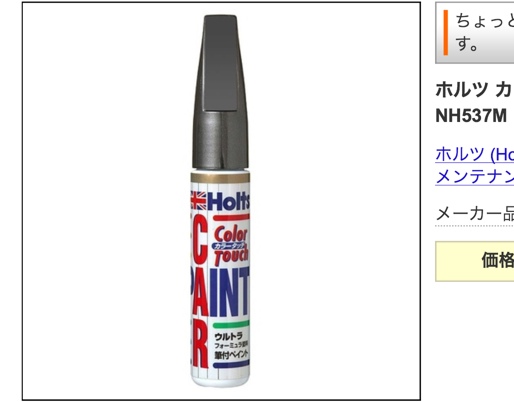Select the dark gray pen cap color
The image size is (514, 402).
tap(221, 92)
